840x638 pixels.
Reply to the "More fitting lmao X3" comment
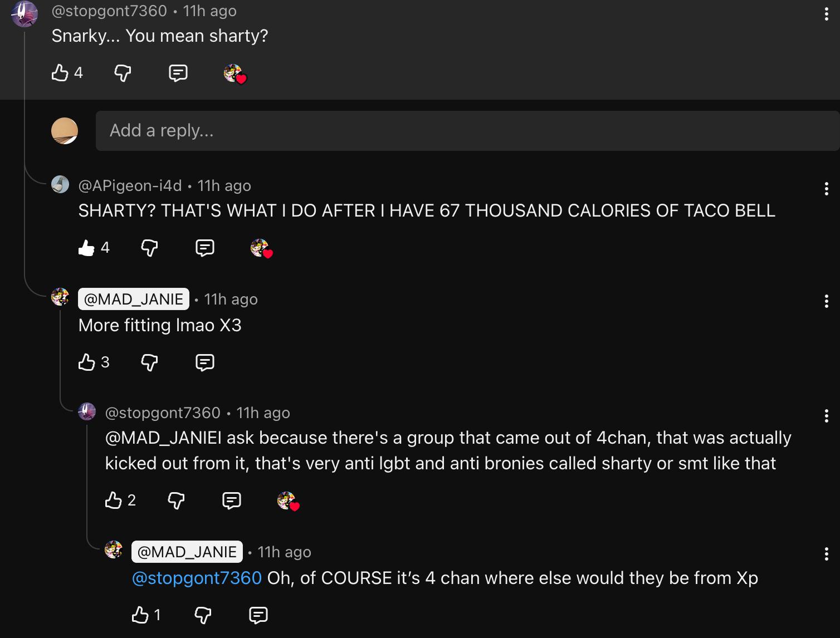[204, 363]
